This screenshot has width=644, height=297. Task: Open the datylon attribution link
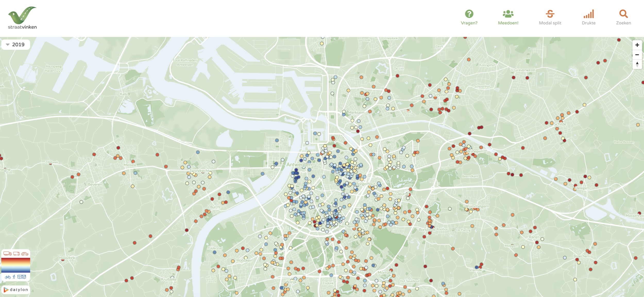coord(16,290)
